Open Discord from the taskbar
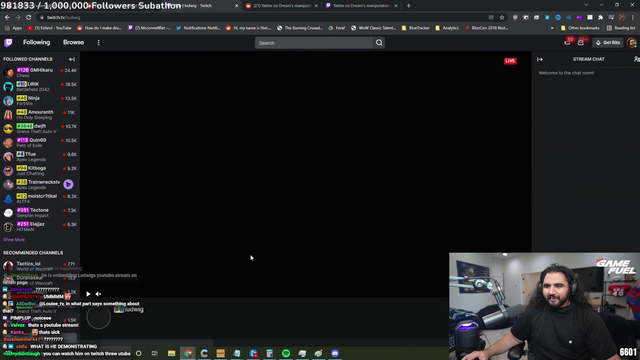 335,353
